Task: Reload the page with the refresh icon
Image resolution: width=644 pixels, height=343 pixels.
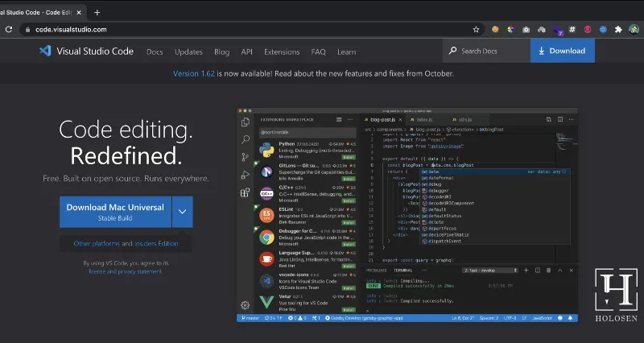Action: (9, 30)
